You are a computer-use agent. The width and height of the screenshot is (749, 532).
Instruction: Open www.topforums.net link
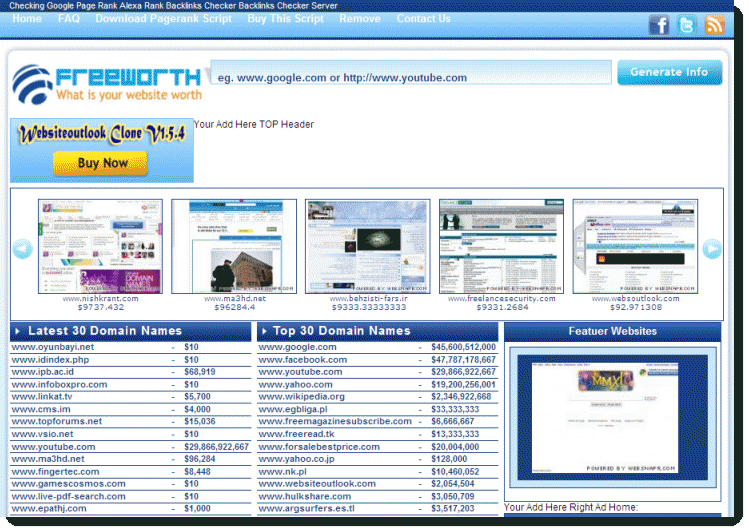57,422
